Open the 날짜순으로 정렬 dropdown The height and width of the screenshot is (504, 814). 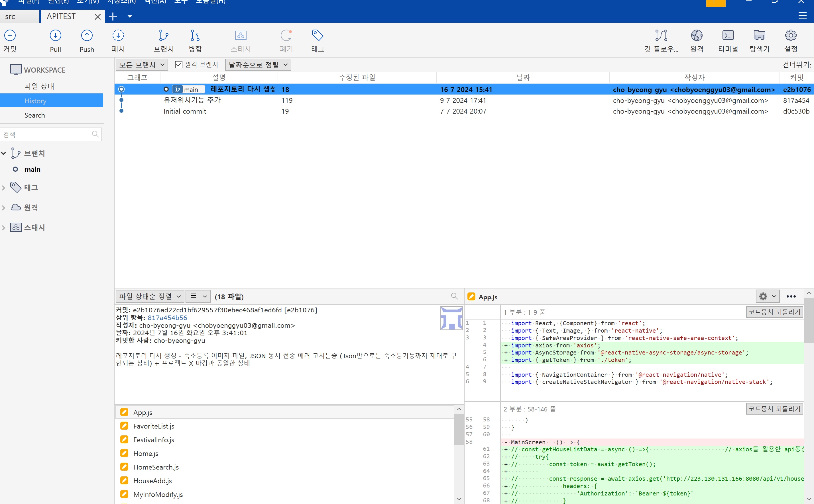pyautogui.click(x=258, y=65)
